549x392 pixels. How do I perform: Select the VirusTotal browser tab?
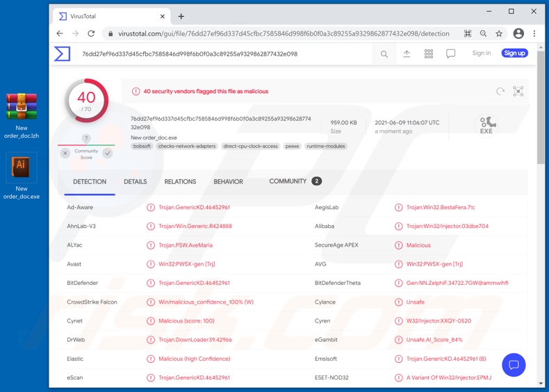[x=111, y=16]
